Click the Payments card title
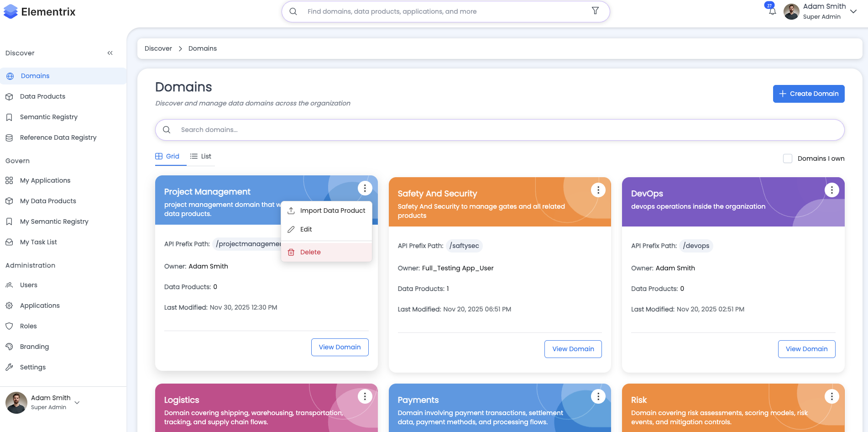Screen dimensions: 868x432 coord(418,400)
